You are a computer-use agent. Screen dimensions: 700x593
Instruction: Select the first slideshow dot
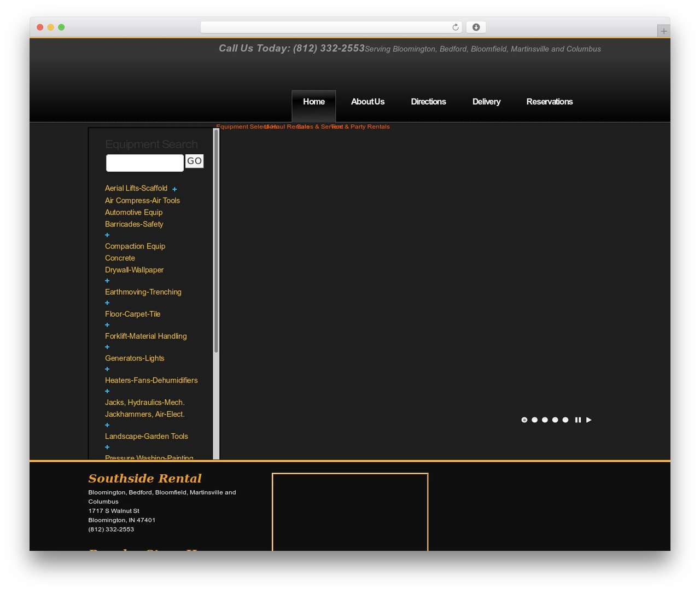tap(524, 420)
